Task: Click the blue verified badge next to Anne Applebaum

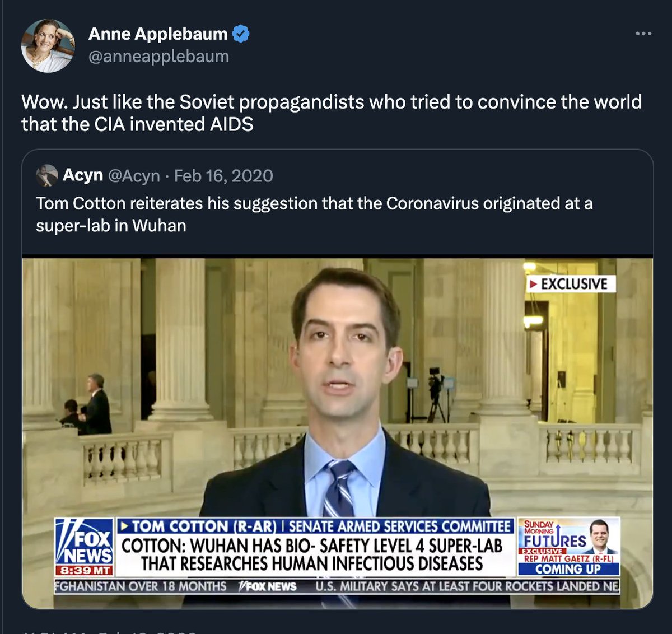Action: (x=241, y=34)
